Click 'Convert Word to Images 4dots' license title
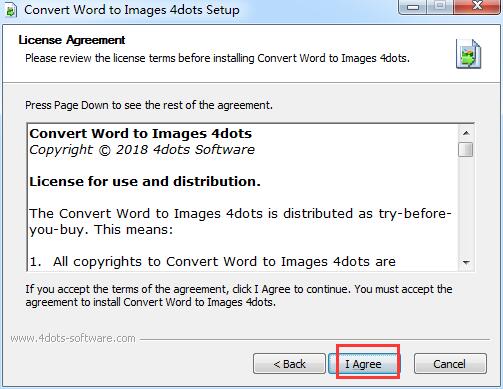The width and height of the screenshot is (503, 389). coord(140,134)
